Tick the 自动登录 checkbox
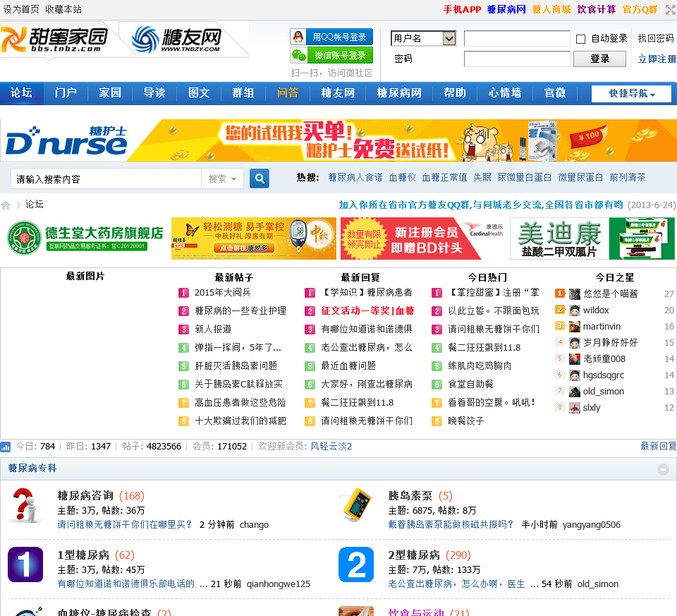 coord(580,40)
